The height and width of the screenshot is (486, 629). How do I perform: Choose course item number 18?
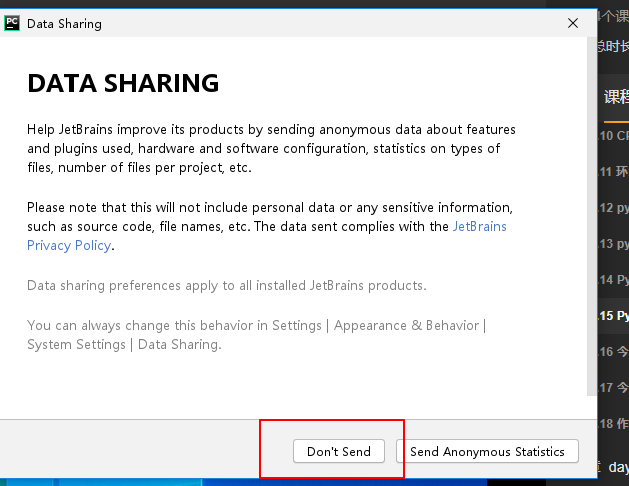614,423
